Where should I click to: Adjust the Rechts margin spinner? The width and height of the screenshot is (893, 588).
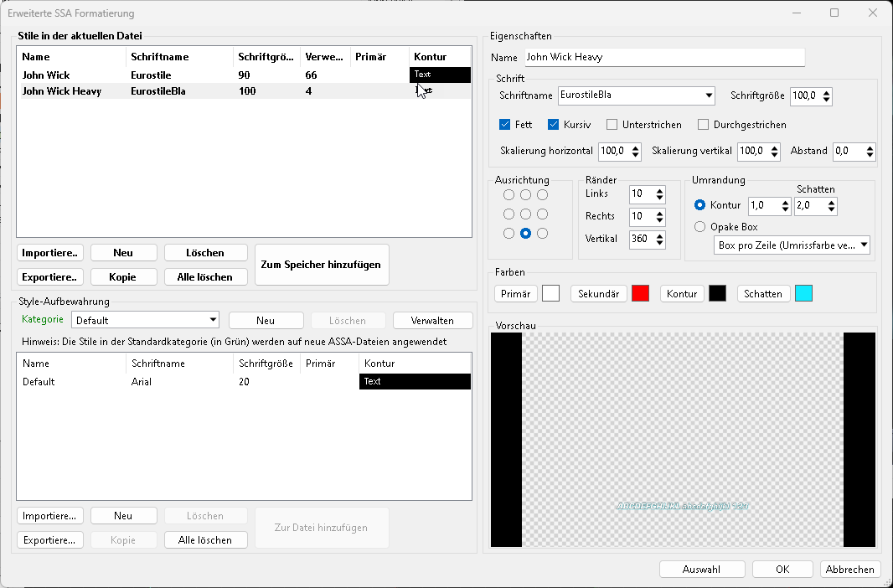tap(659, 217)
